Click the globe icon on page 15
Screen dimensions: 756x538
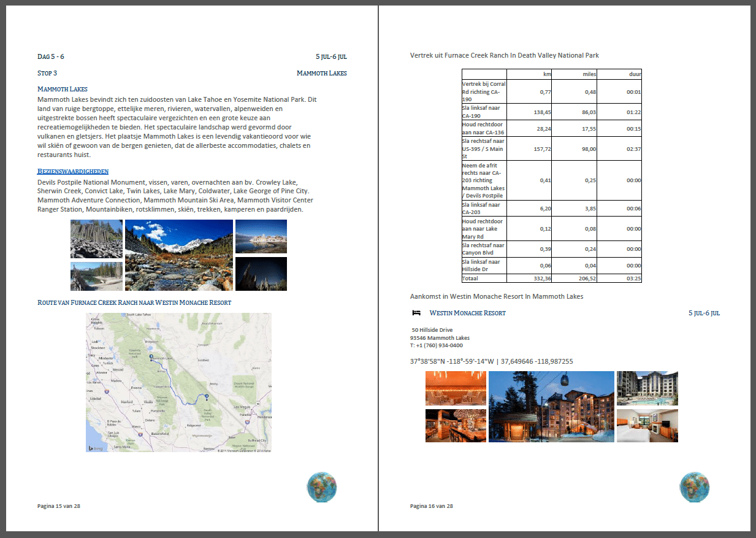[322, 488]
